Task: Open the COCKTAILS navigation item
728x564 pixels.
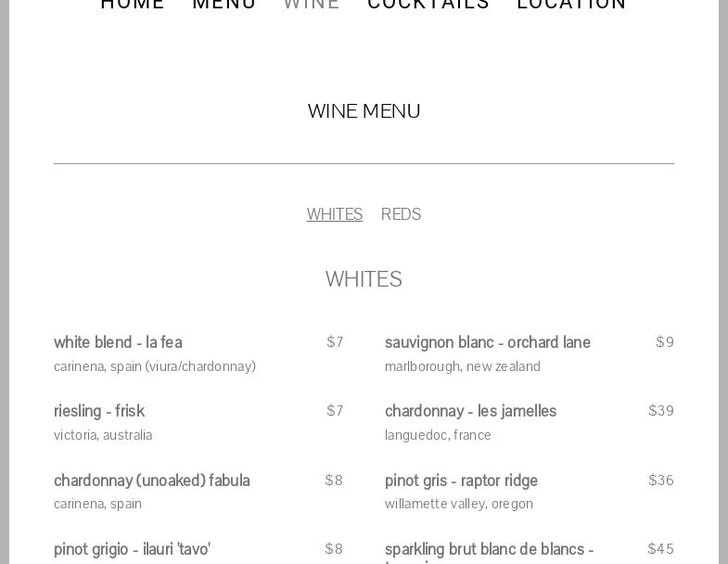Action: click(x=428, y=5)
